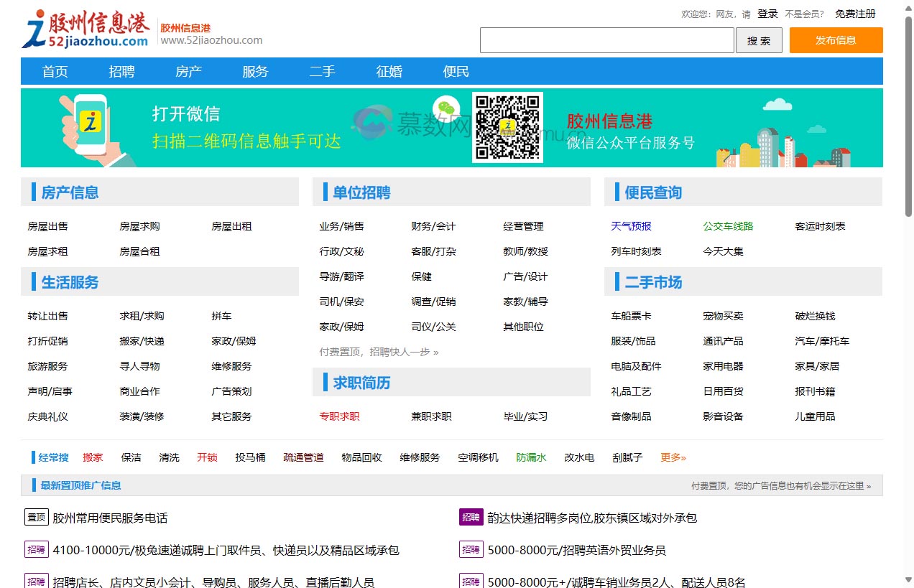Click the blue 置顶 badge beside 胶州常用便民服务电话
Image resolution: width=914 pixels, height=588 pixels.
click(x=36, y=517)
